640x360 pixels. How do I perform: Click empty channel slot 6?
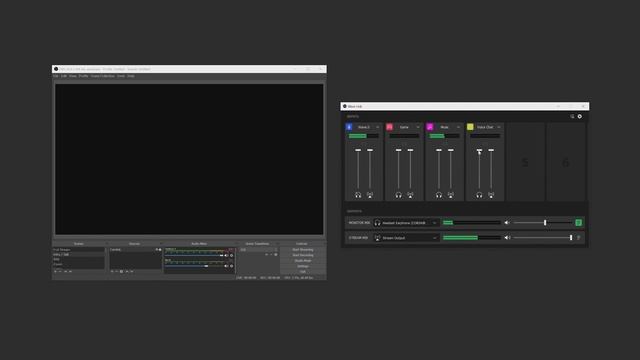tap(565, 162)
